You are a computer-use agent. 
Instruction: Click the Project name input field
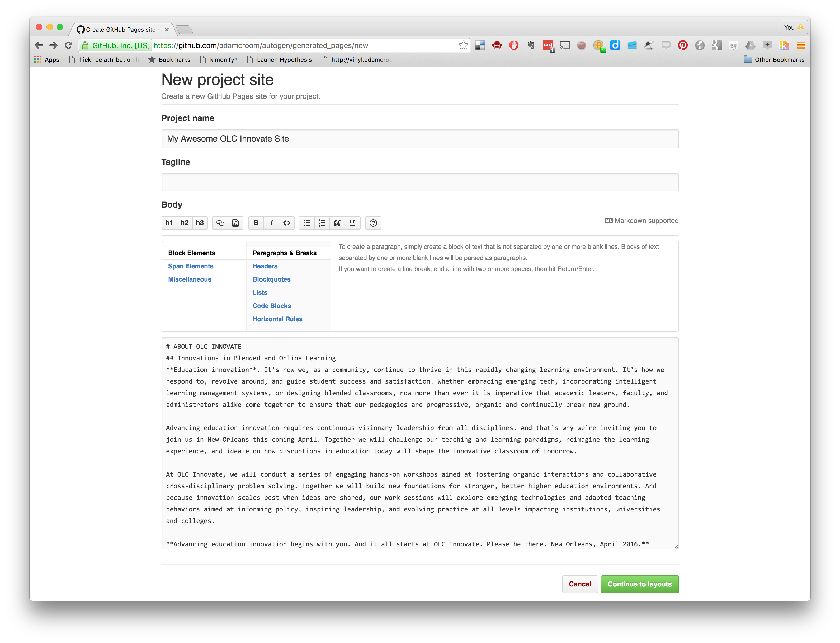[420, 139]
